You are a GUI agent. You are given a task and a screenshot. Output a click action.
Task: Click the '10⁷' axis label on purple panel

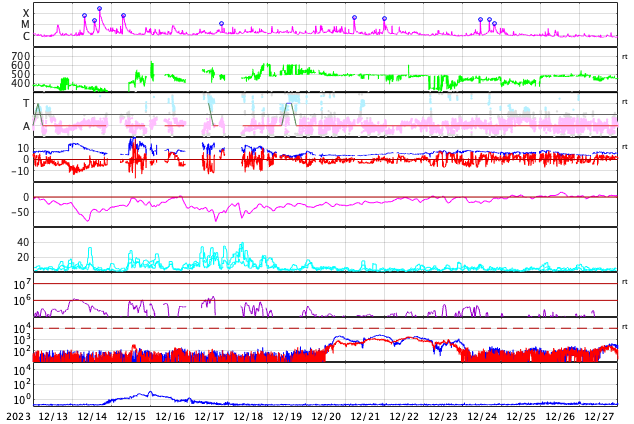point(22,285)
